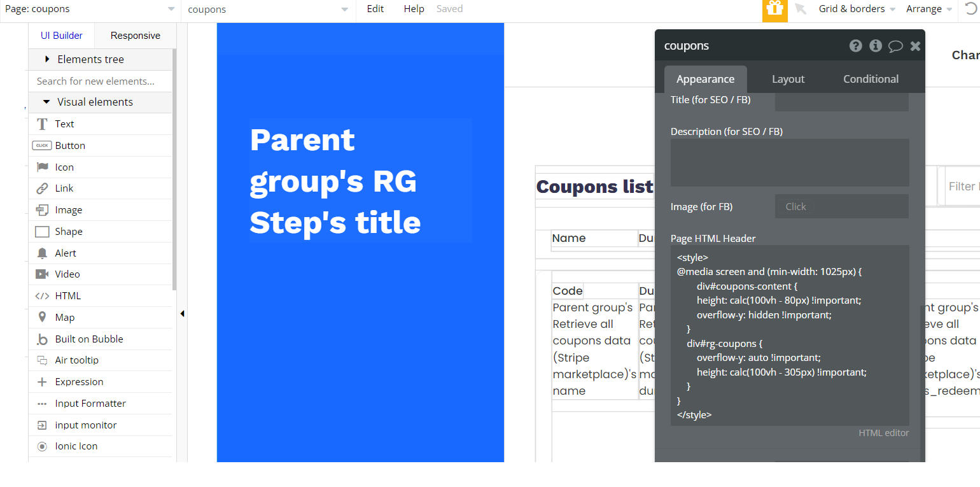The width and height of the screenshot is (980, 487).
Task: Click the info icon in coupons panel
Action: click(876, 46)
